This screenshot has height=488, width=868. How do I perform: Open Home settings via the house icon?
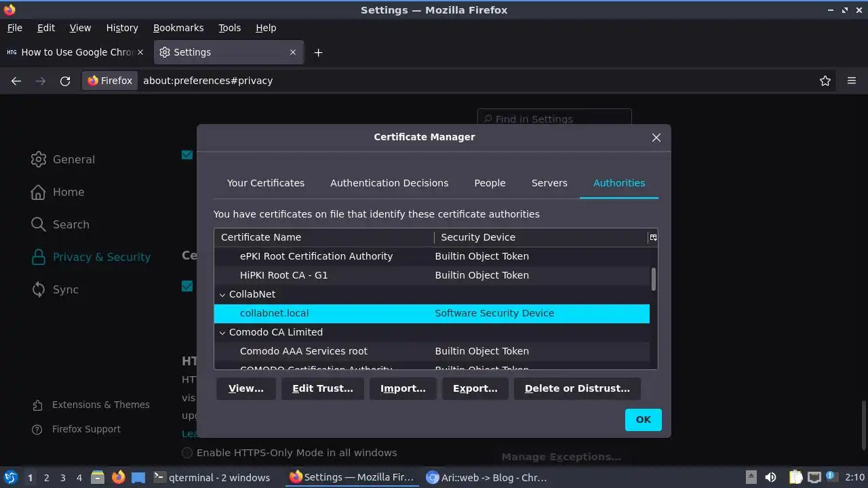click(39, 192)
